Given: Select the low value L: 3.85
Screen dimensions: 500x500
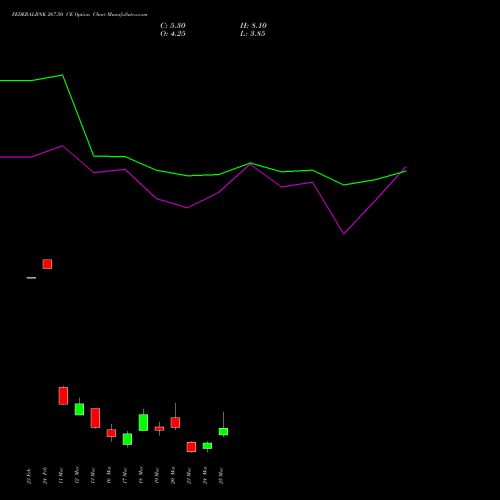Looking at the screenshot, I should [x=253, y=34].
